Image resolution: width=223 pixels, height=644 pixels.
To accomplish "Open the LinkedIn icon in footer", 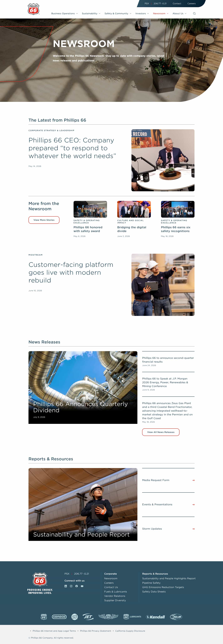I will coord(66,586).
